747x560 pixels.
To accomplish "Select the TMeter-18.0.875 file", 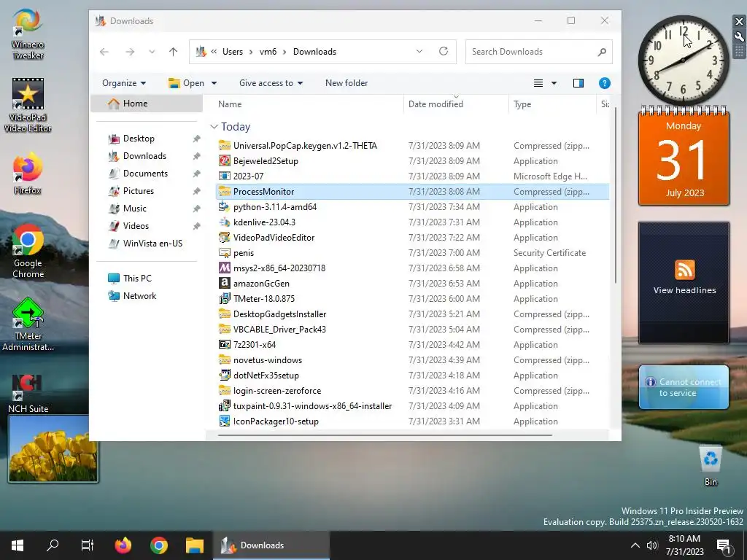I will (413, 298).
